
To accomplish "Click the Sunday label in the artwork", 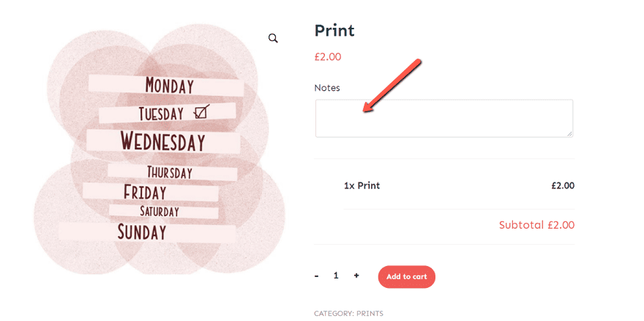I will (142, 232).
